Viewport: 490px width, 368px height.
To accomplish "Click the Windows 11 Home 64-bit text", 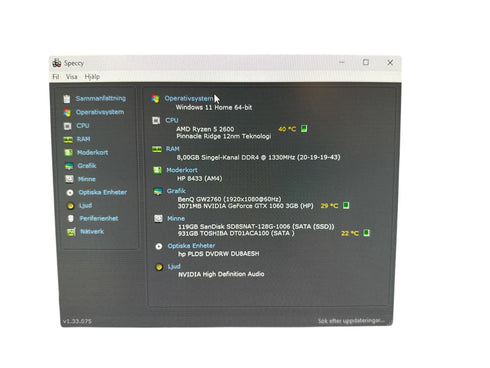I will tap(214, 107).
